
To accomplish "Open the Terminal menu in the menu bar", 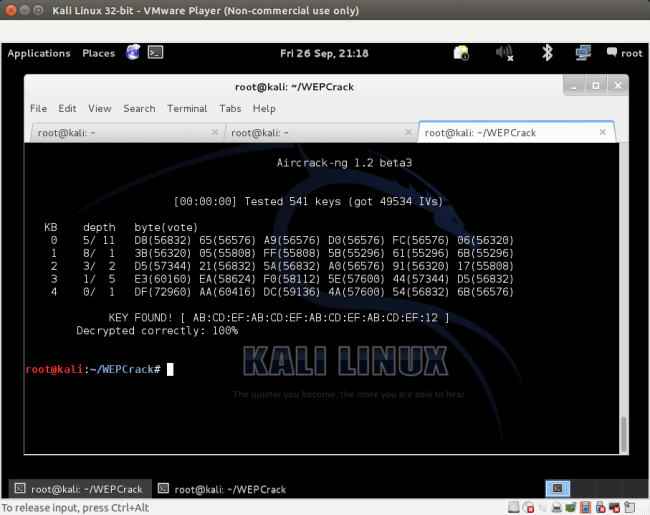I will [x=187, y=108].
